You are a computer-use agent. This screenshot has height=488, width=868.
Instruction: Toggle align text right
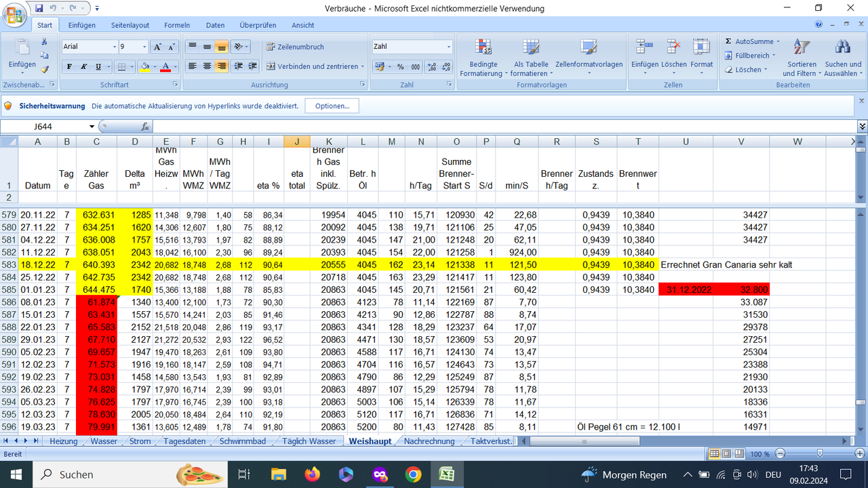point(222,66)
